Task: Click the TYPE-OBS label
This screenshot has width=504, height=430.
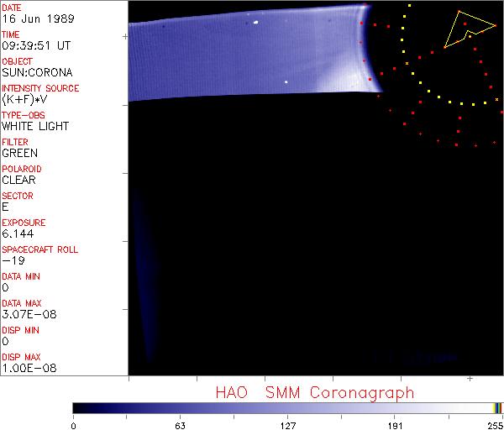Action: (24, 115)
